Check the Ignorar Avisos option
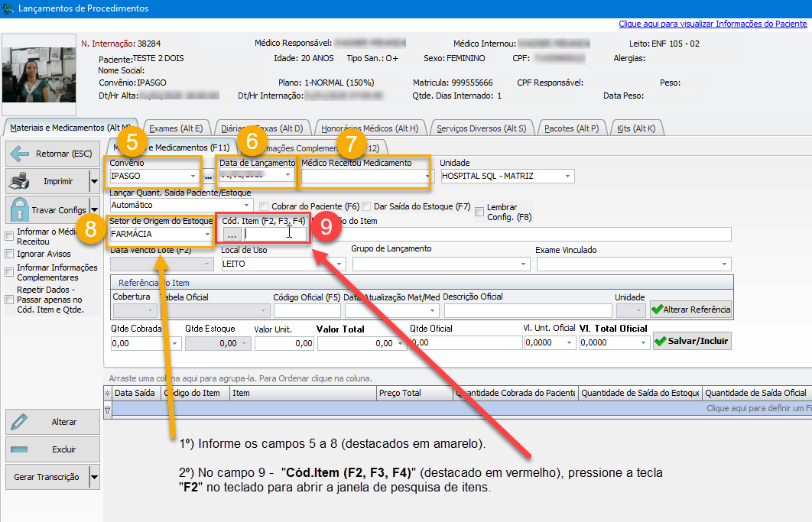812x522 pixels. point(10,254)
